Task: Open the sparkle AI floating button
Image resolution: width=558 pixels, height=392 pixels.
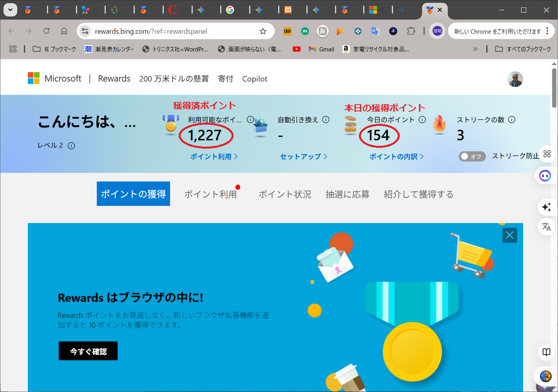Action: pos(546,207)
